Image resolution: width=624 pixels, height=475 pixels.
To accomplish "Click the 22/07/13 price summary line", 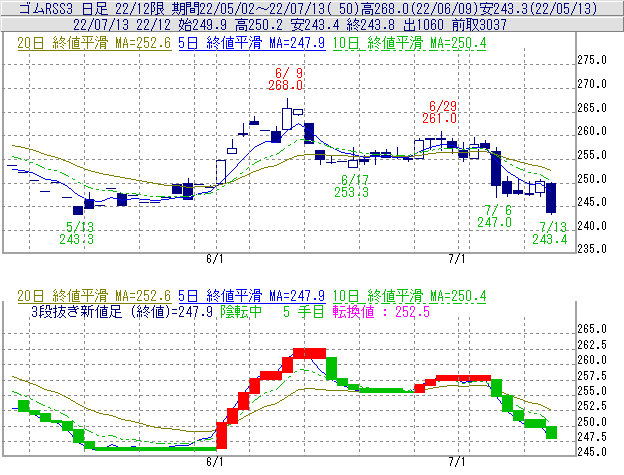I will click(290, 25).
